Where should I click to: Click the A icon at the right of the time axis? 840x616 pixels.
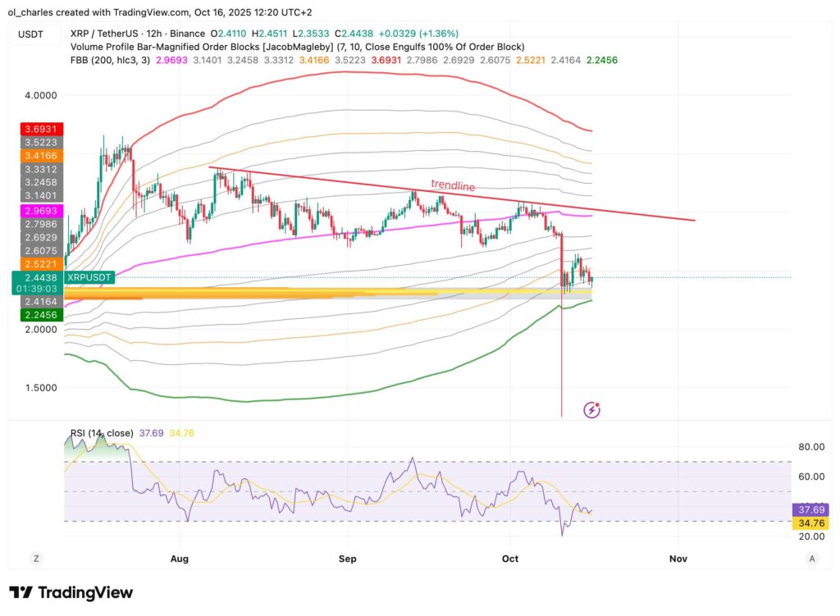pos(810,558)
